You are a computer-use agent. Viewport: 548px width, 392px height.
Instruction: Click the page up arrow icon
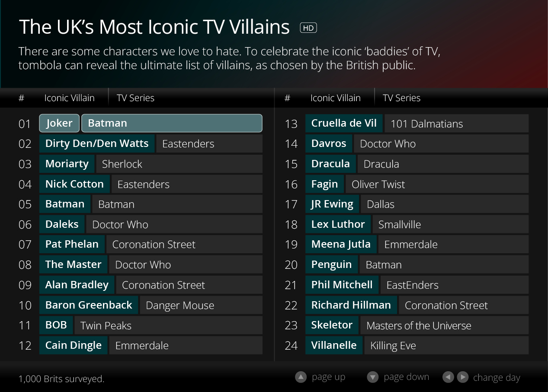click(x=301, y=377)
